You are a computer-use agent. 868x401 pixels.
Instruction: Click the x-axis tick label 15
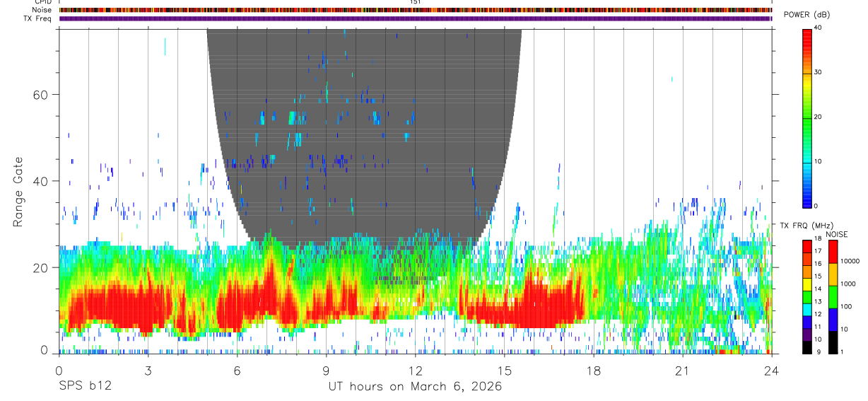(504, 371)
